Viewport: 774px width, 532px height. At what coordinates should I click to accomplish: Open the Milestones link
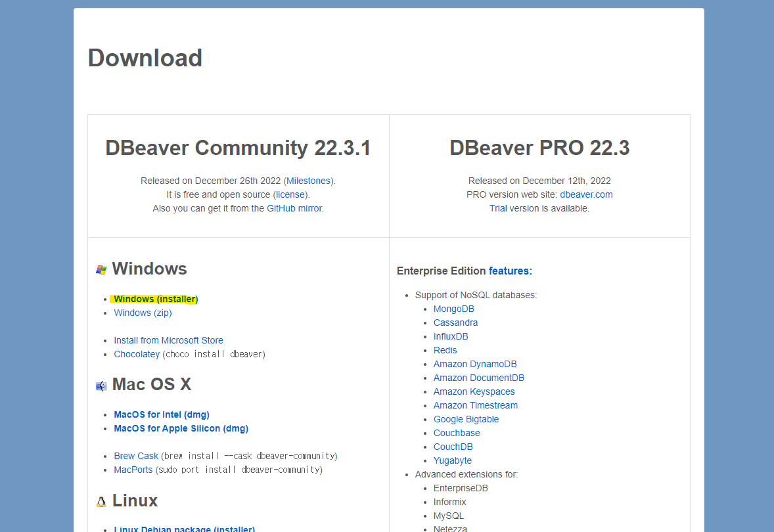click(x=308, y=181)
